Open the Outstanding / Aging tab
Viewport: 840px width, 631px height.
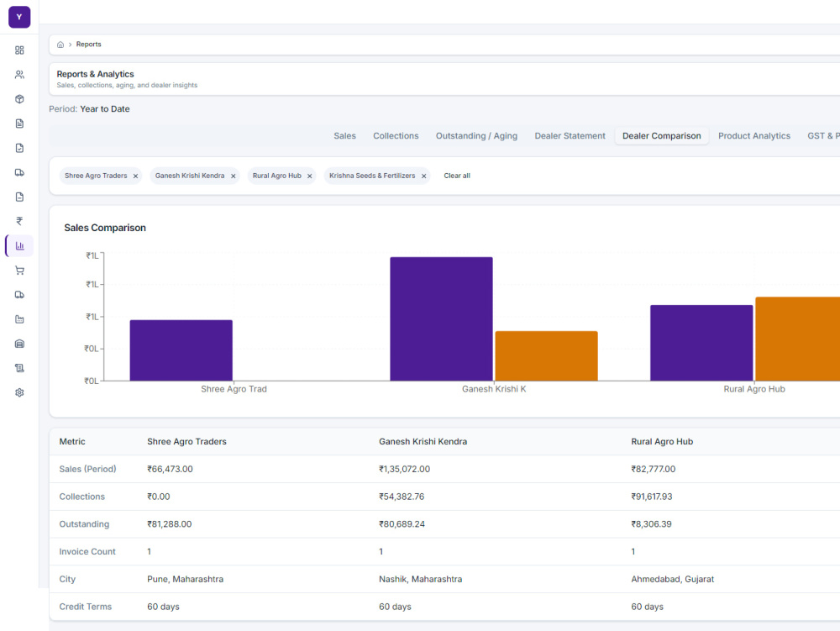tap(476, 136)
